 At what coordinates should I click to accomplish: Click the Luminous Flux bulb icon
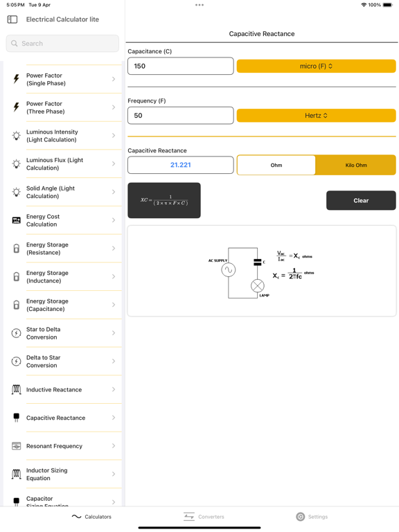coord(17,164)
